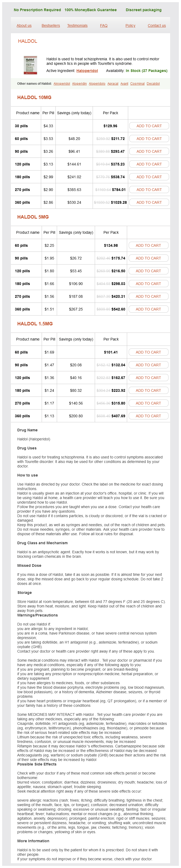
Task: Open the Aloperidin alternate name link
Action: pos(79,84)
